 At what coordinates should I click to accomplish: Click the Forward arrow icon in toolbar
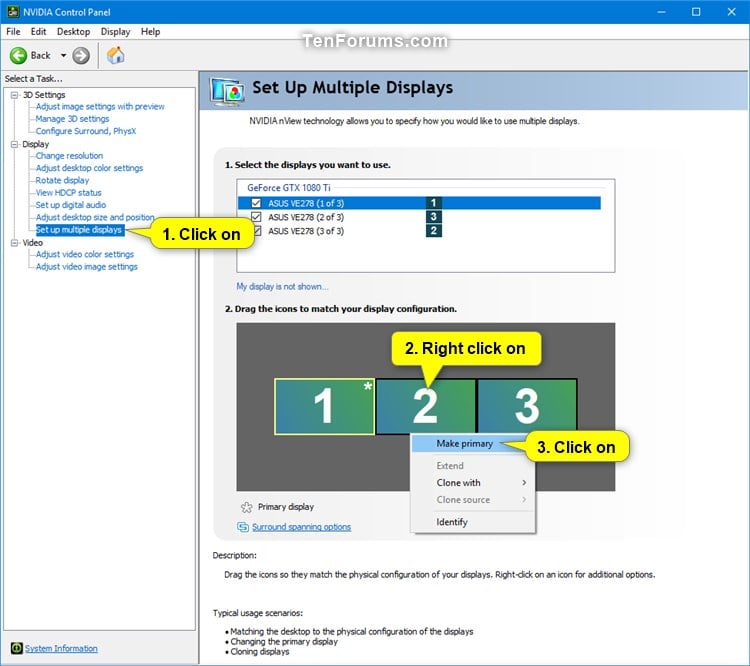pyautogui.click(x=81, y=56)
